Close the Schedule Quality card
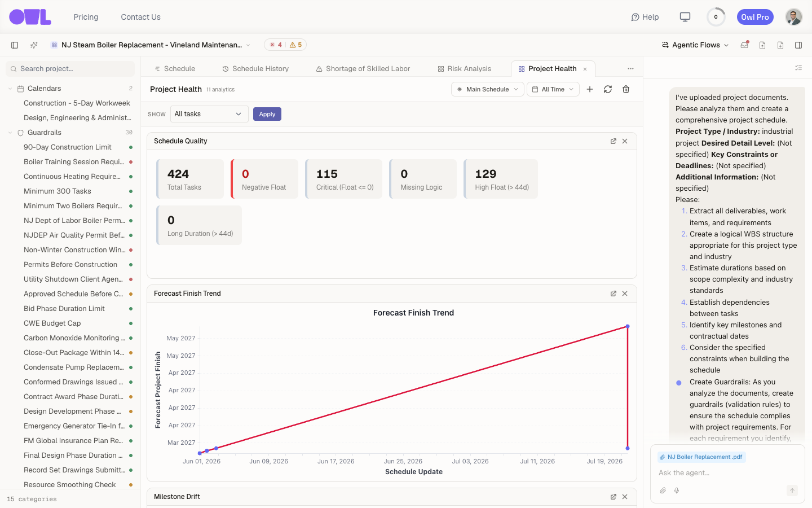The width and height of the screenshot is (812, 508). coord(625,141)
